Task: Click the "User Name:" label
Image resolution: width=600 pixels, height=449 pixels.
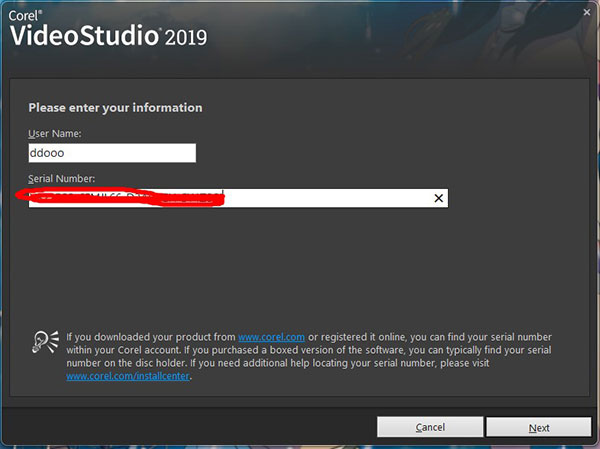Action: (x=55, y=133)
